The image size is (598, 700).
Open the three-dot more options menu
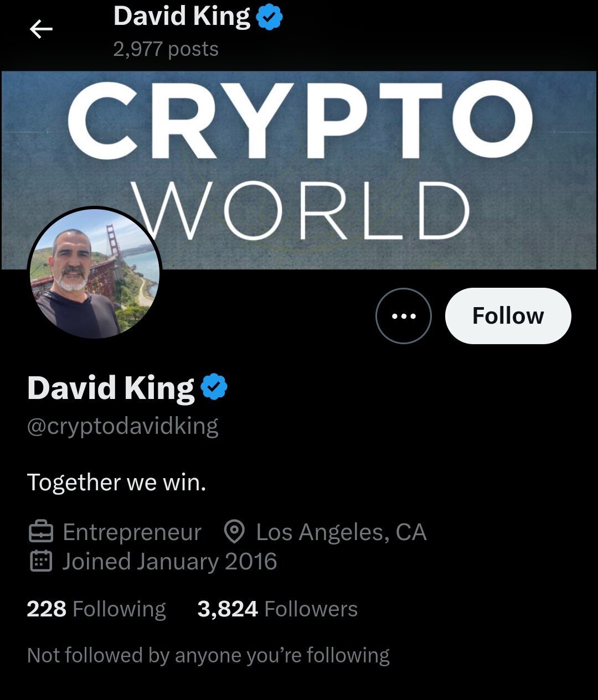coord(403,316)
